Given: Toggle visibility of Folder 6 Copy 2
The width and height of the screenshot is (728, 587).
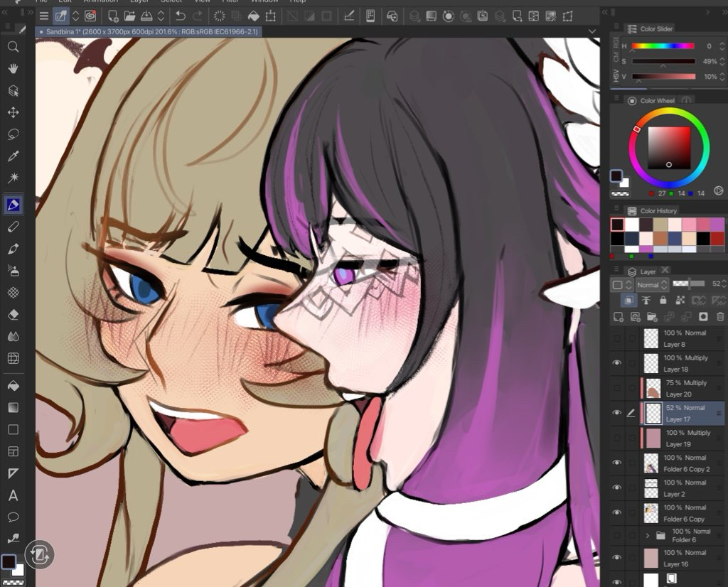Looking at the screenshot, I should (x=616, y=463).
